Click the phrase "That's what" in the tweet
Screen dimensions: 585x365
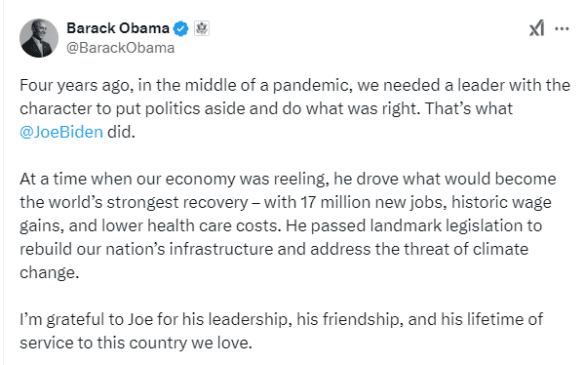(x=469, y=109)
